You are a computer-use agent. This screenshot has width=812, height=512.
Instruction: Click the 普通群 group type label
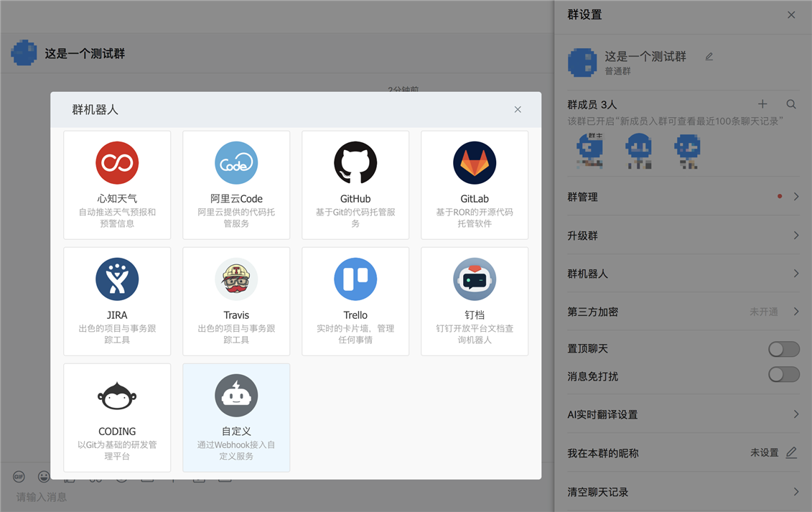point(618,71)
